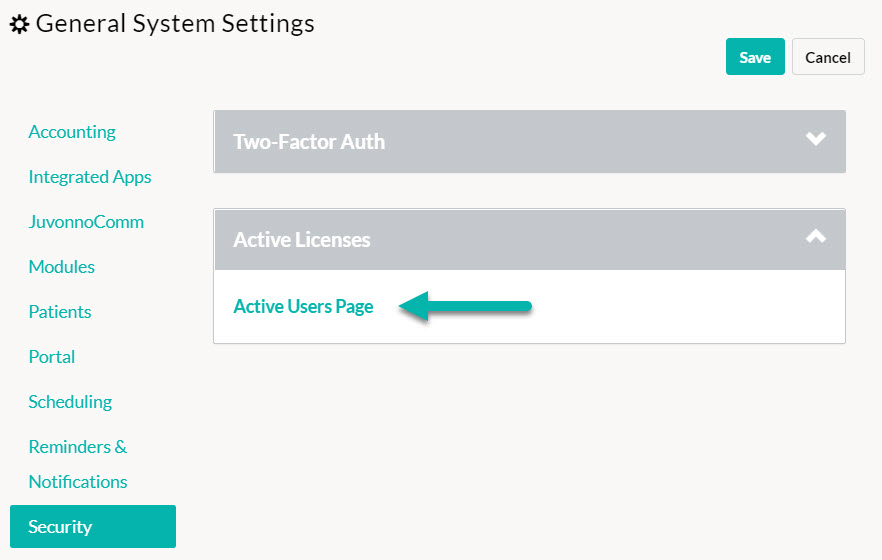The width and height of the screenshot is (882, 560).
Task: Save the general system settings
Action: point(755,57)
